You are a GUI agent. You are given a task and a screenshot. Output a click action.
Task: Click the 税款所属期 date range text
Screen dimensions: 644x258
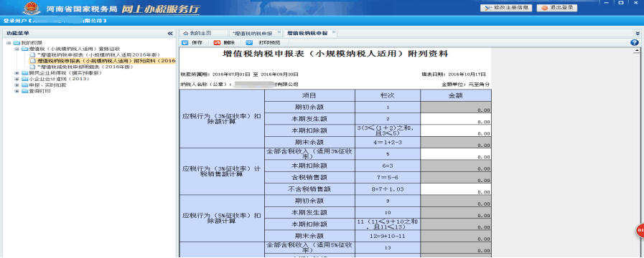(x=240, y=75)
